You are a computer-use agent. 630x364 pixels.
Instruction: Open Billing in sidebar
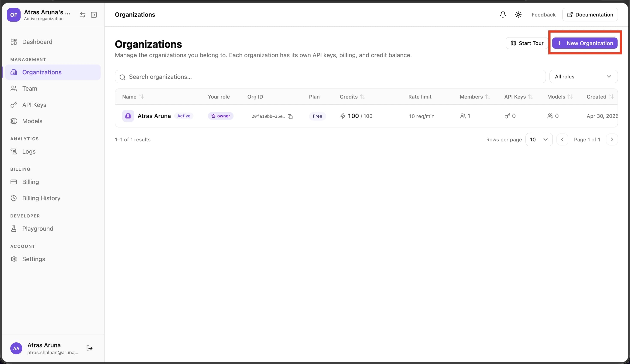pyautogui.click(x=53, y=182)
